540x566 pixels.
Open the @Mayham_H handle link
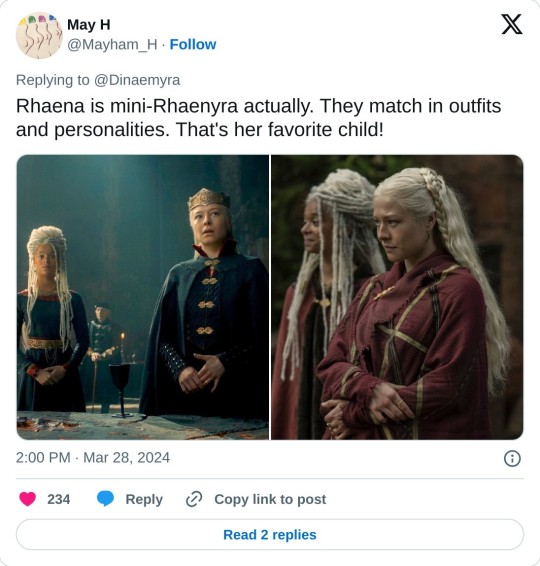click(112, 44)
